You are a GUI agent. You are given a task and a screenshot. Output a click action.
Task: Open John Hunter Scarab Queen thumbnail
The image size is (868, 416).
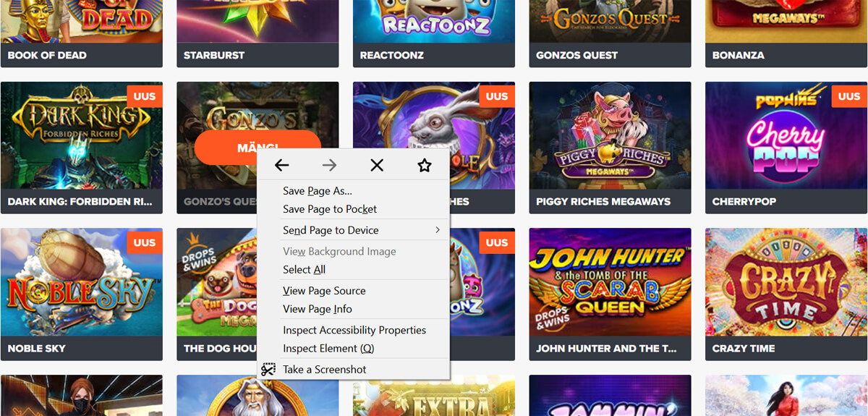tap(610, 282)
